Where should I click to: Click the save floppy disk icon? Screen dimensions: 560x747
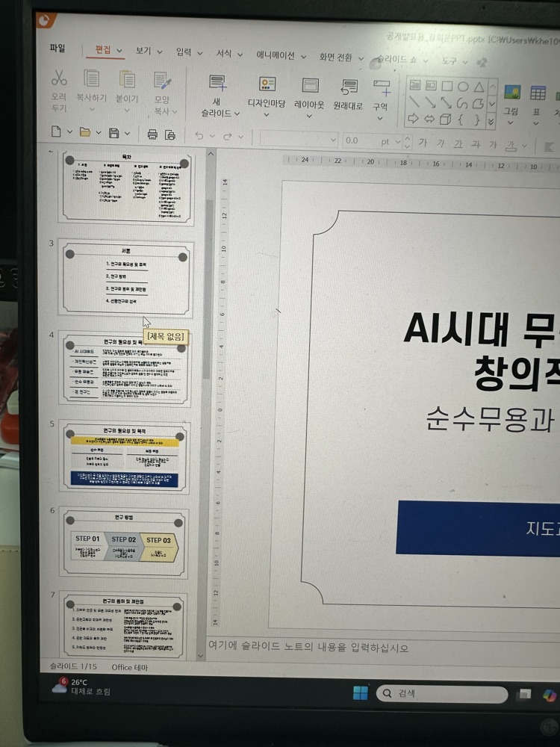(113, 133)
